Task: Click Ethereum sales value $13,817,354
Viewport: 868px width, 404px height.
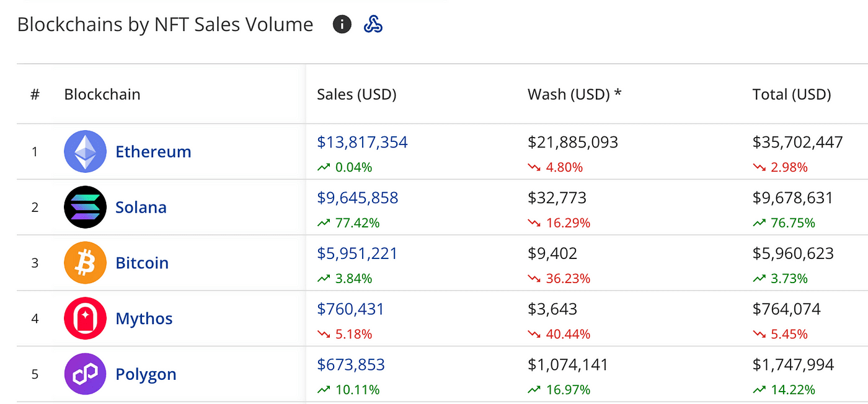Action: coord(362,143)
